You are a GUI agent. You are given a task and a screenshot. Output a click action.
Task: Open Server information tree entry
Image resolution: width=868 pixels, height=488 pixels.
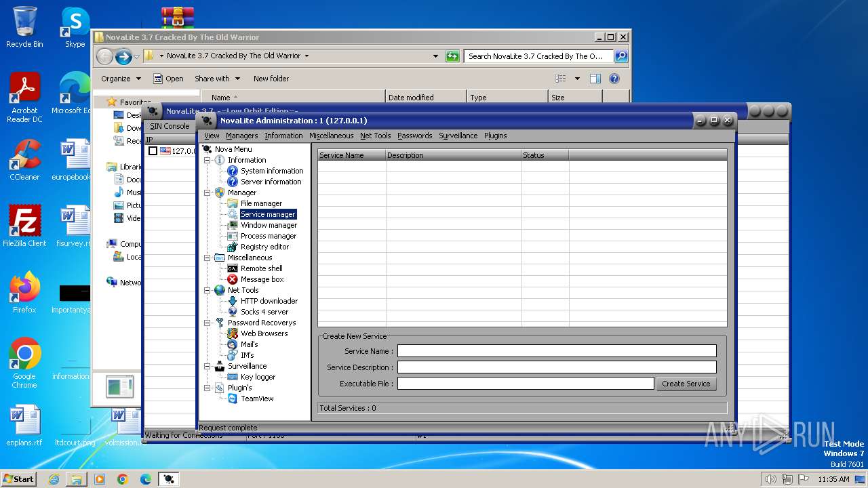tap(271, 182)
